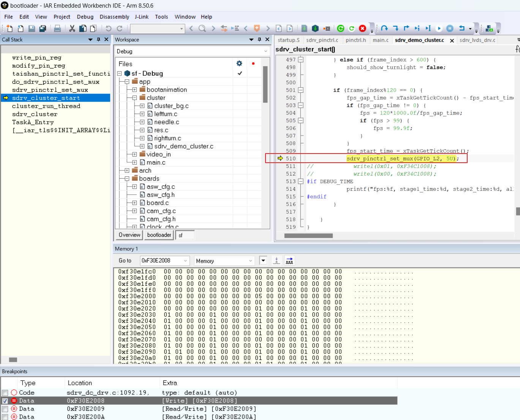Continue program execution
This screenshot has width=520, height=420.
point(439,28)
